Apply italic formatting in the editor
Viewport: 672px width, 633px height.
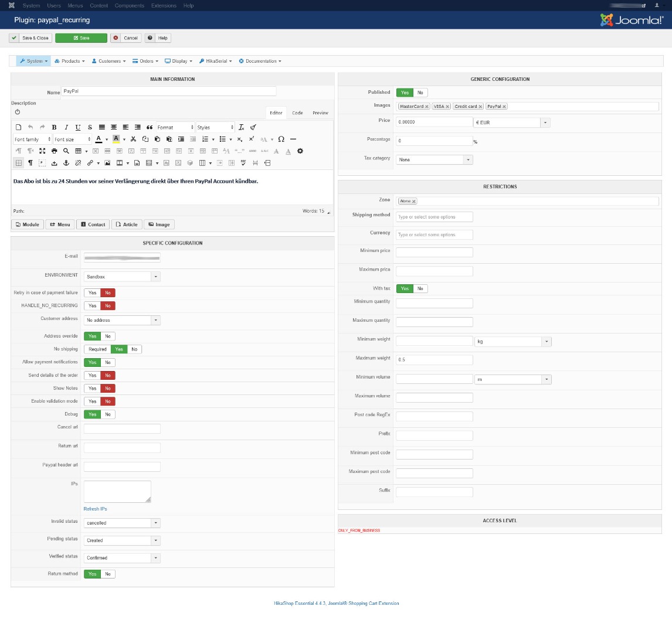(x=66, y=127)
